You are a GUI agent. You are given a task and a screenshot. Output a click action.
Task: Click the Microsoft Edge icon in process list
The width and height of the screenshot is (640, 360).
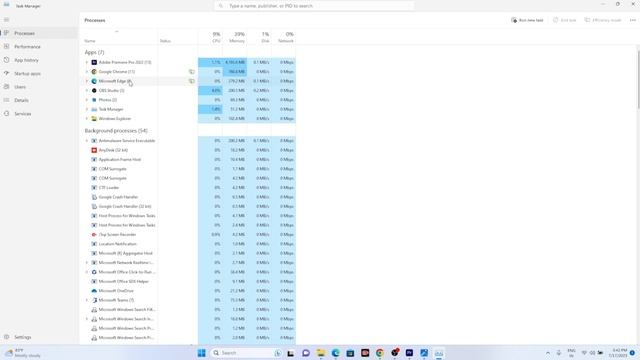click(x=94, y=81)
